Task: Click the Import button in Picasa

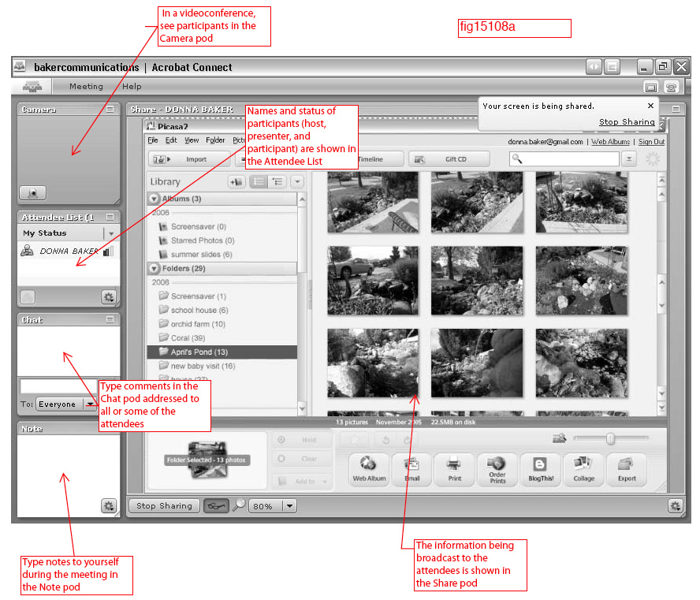Action: 188,159
